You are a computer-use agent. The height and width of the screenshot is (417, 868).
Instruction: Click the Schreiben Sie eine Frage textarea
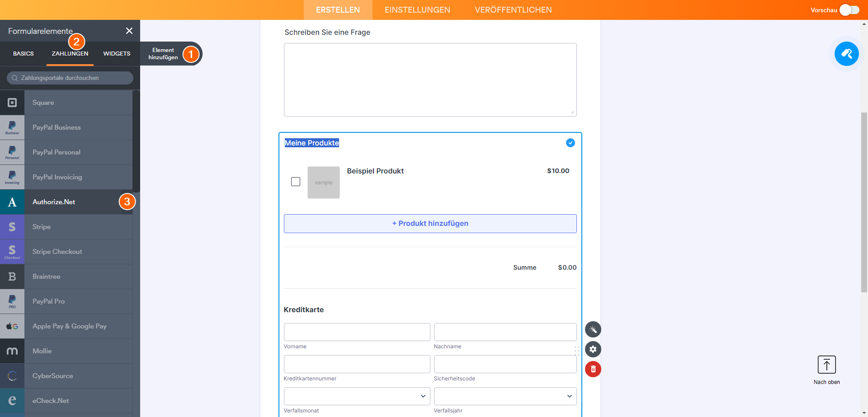[430, 80]
